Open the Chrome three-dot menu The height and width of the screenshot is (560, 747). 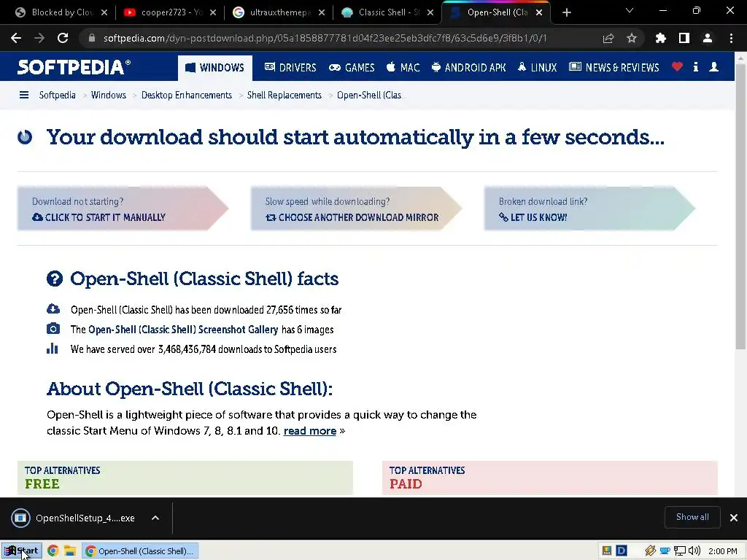pos(731,38)
